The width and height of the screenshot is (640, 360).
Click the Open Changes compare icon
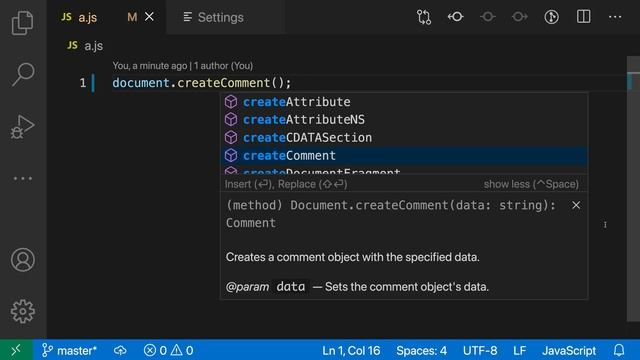(x=424, y=17)
